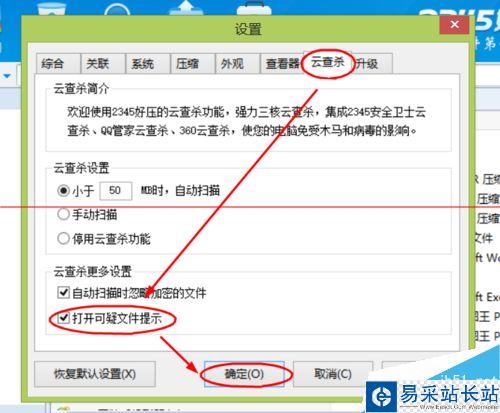Click the 确定(O) button
The image size is (500, 413).
[x=244, y=374]
